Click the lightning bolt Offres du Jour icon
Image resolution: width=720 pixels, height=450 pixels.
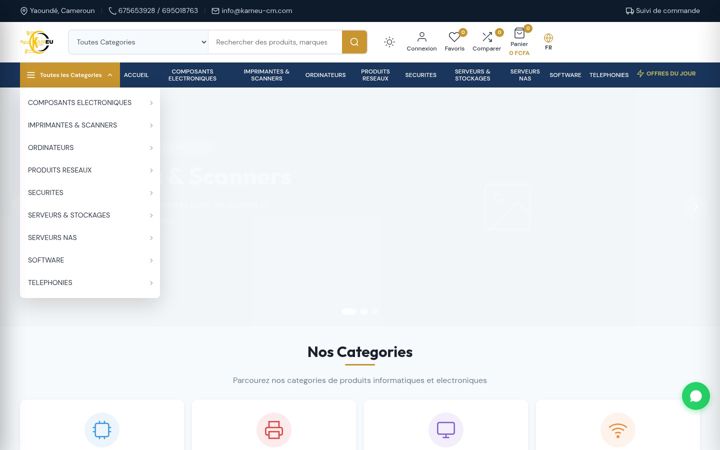[640, 73]
